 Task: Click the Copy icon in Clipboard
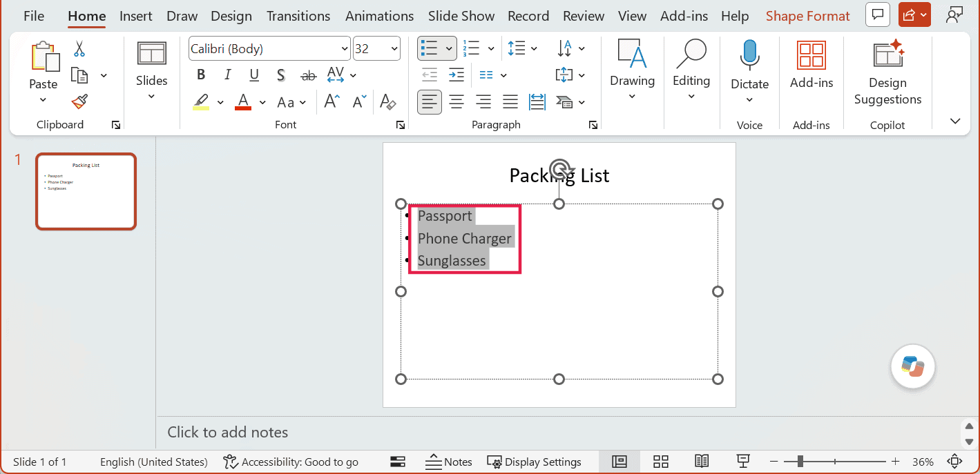80,75
